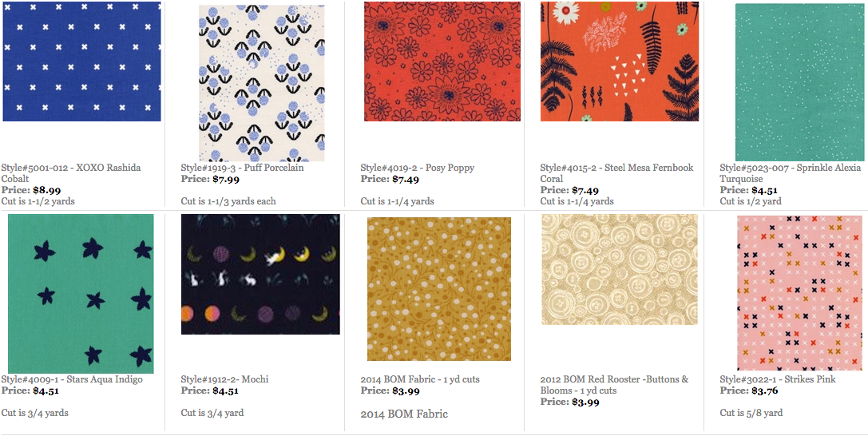
Task: Click the Sprinkle Alexia Turquoise fabric image
Action: (799, 82)
